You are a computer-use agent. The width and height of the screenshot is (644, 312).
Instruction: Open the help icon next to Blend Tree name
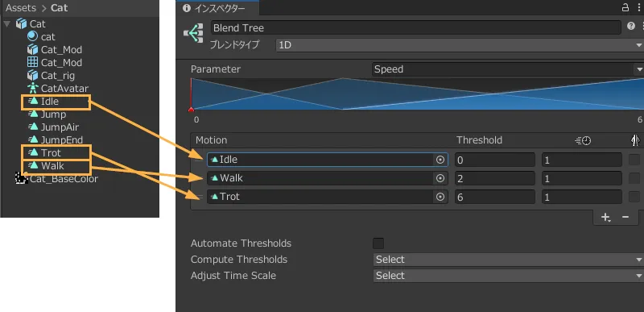click(631, 27)
